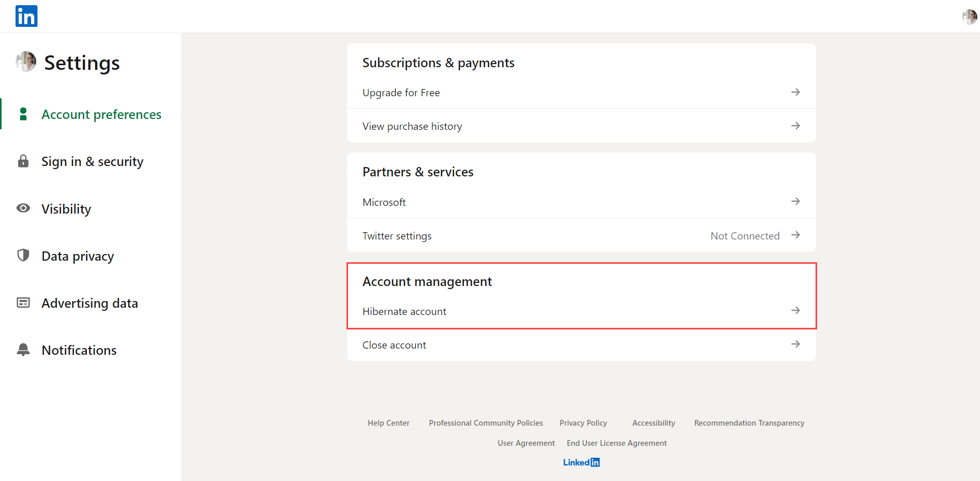The image size is (980, 481).
Task: Click the eye icon next to Visibility
Action: [x=23, y=208]
